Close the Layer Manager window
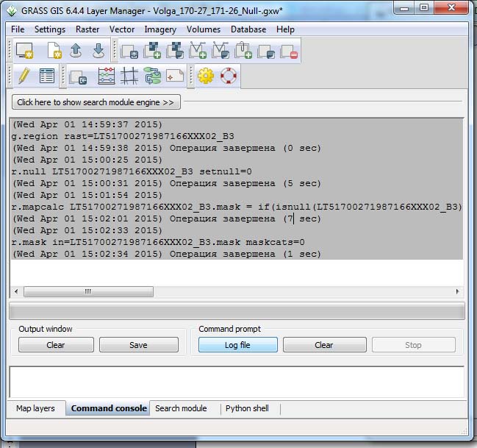The width and height of the screenshot is (477, 448). point(451,8)
